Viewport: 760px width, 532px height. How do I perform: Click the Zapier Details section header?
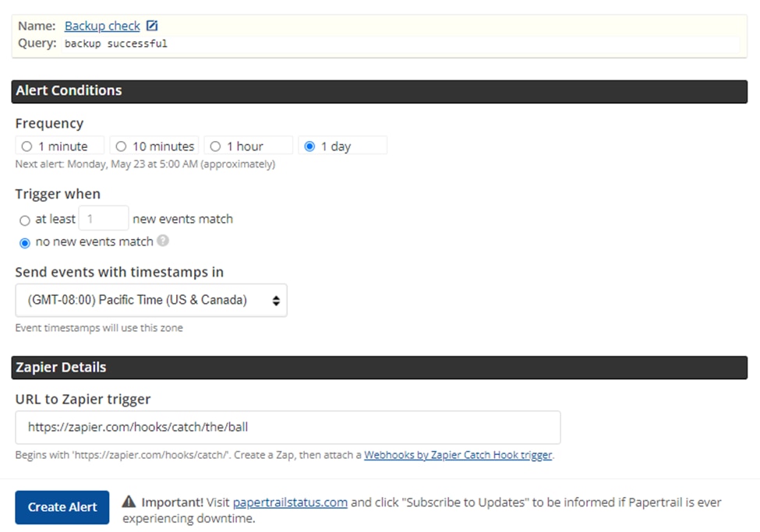[379, 368]
